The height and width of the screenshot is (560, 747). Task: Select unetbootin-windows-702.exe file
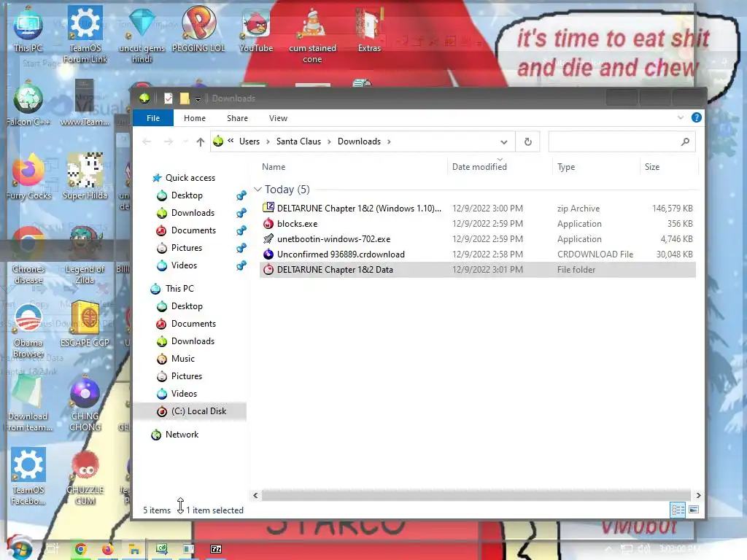coord(477,239)
